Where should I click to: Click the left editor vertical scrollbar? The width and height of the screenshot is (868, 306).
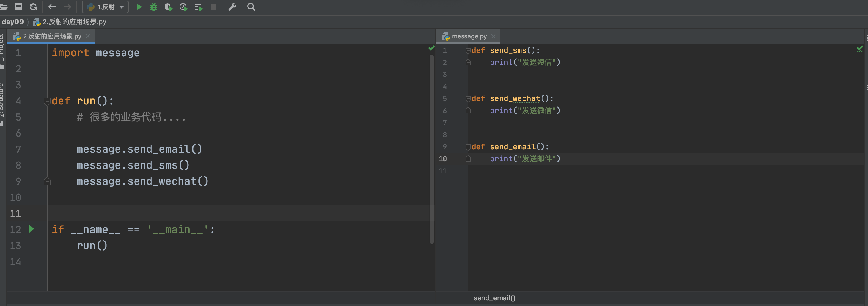tap(432, 149)
